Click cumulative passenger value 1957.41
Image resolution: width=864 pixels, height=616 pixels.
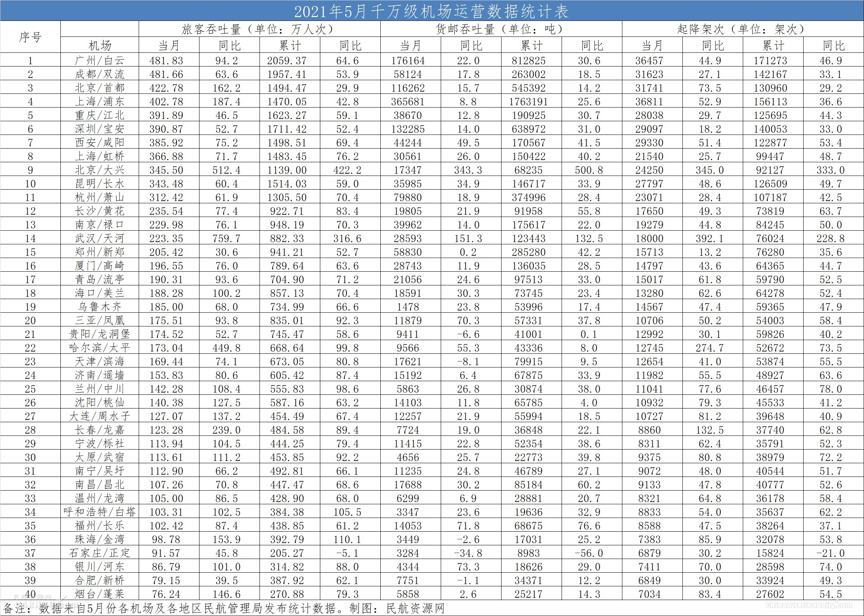[x=287, y=74]
